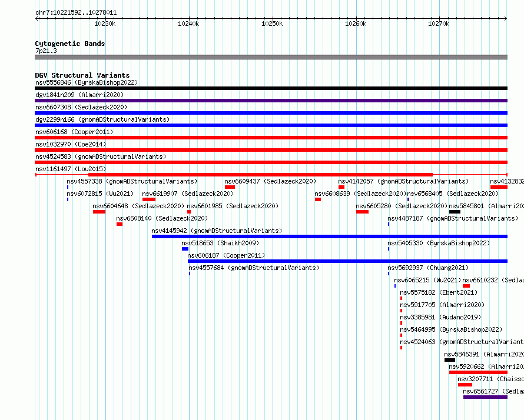Viewport: 524px width, 420px height.
Task: Click the nsv606168 (Cooper2011) label
Action: [x=74, y=132]
